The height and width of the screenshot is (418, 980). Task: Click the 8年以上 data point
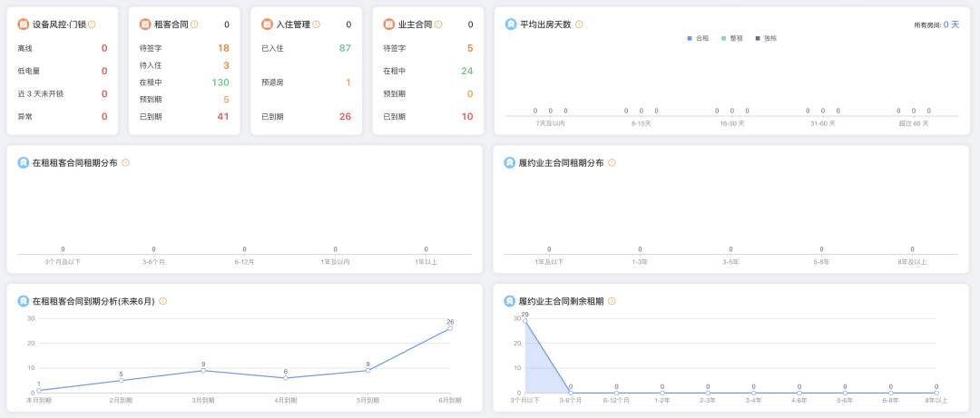point(936,393)
